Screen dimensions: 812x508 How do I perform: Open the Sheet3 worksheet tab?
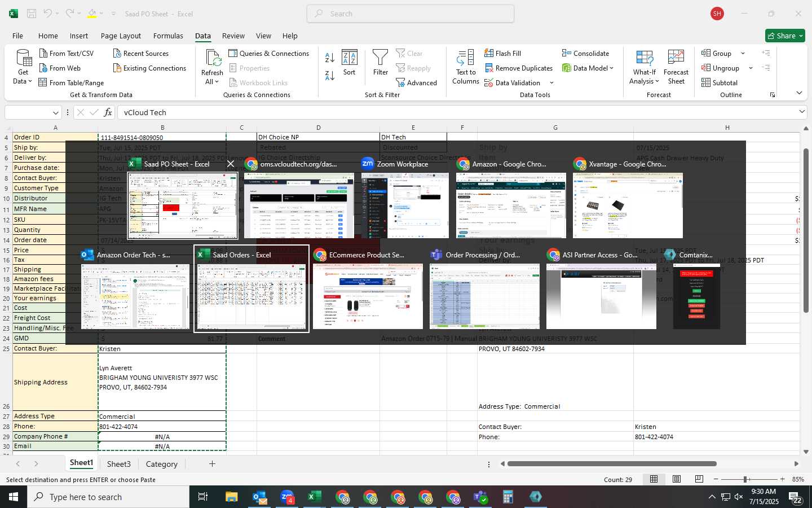pos(118,464)
